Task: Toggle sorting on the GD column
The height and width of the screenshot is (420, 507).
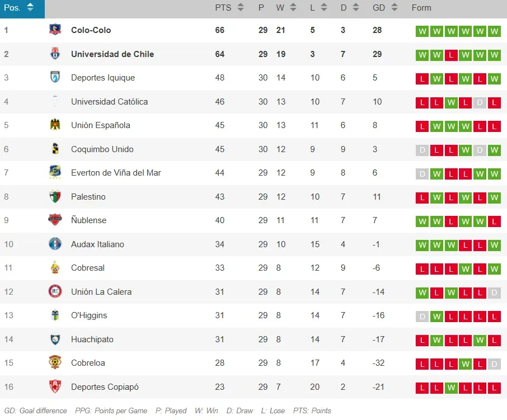Action: [x=395, y=7]
